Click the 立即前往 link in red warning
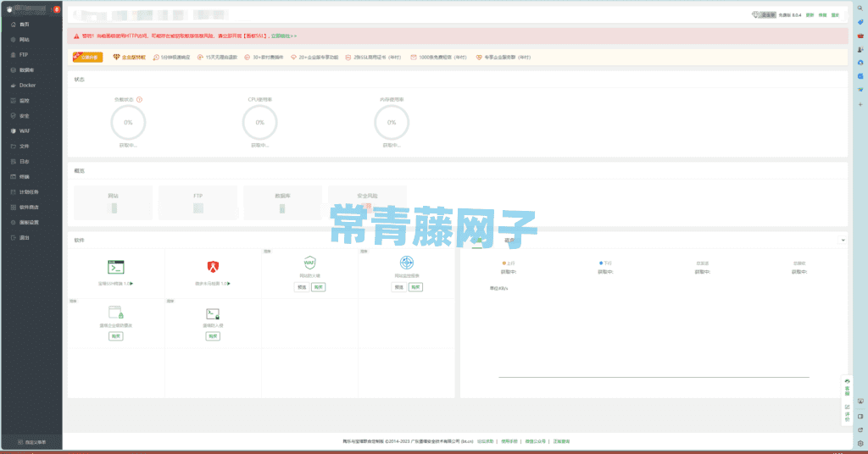Screen dimensions: 868x454 click(283, 36)
